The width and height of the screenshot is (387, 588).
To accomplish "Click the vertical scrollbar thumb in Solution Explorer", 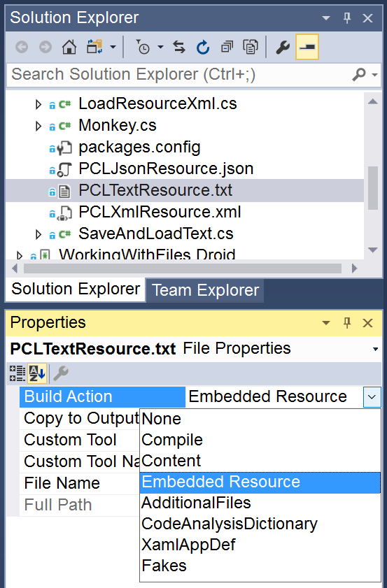I will 373,188.
